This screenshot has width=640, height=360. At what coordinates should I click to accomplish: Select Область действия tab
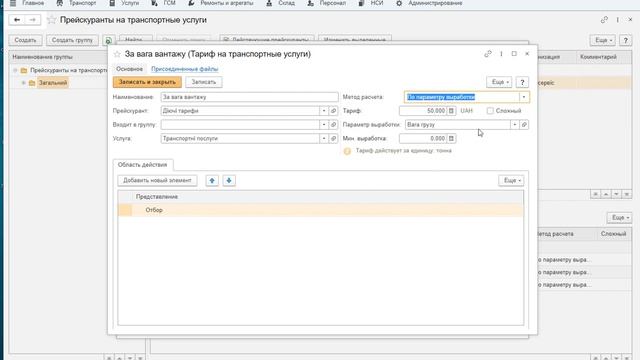142,164
